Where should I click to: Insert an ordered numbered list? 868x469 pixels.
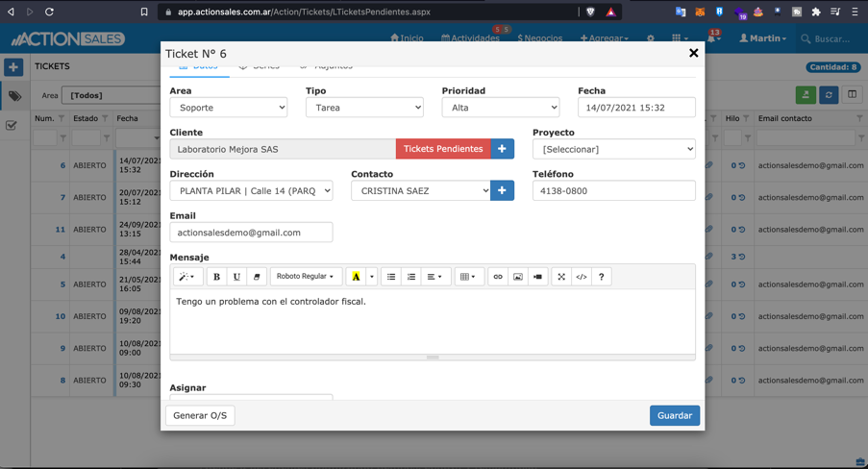pyautogui.click(x=411, y=277)
